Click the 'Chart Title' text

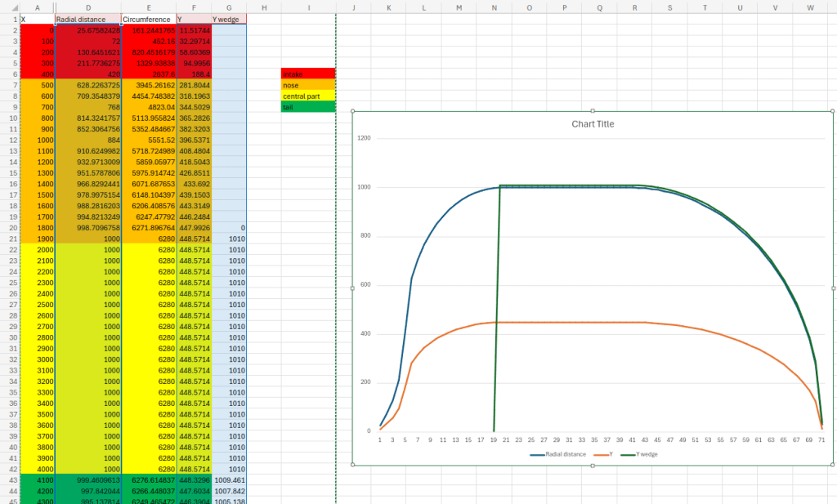[593, 124]
